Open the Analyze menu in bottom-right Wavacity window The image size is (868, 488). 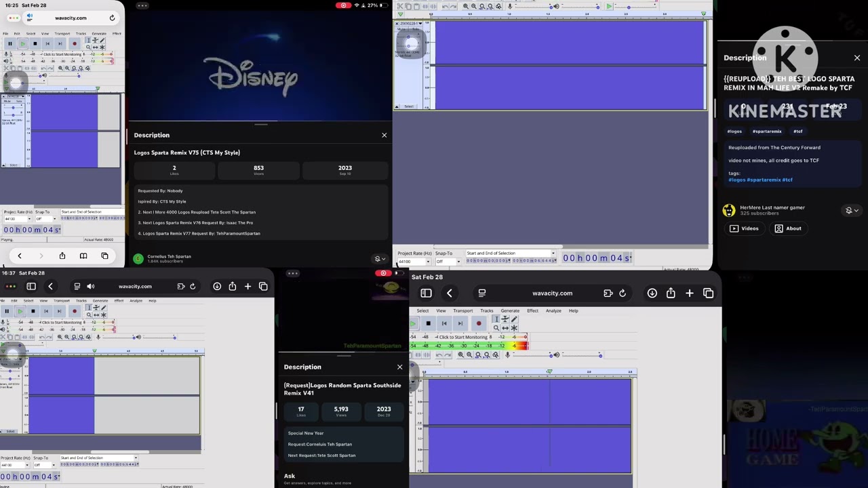pos(553,311)
